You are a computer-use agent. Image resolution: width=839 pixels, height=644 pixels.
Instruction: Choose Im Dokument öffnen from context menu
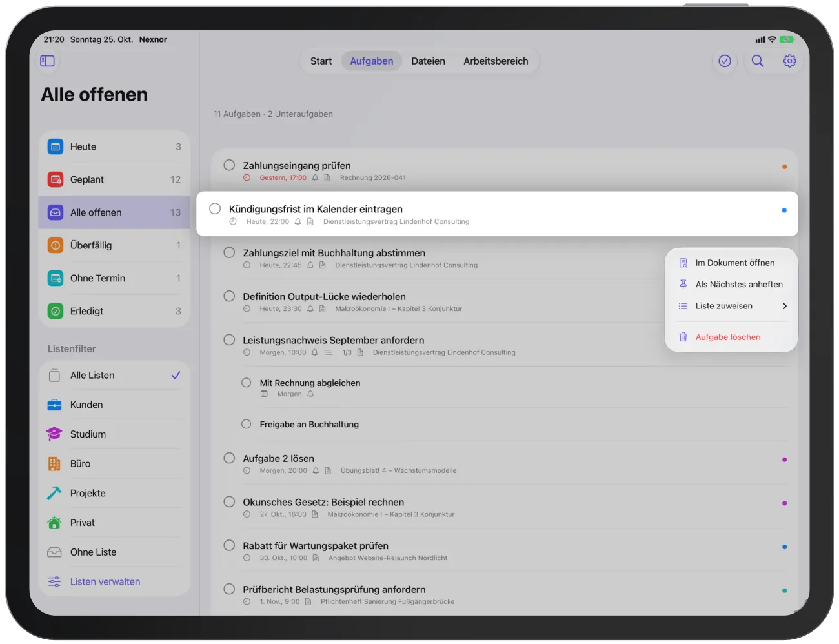point(731,263)
